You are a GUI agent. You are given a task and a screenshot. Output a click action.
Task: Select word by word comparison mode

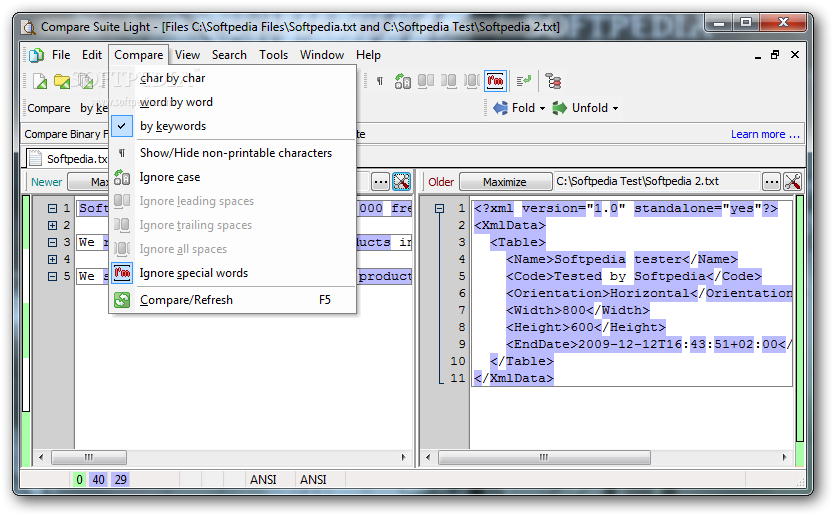click(233, 102)
